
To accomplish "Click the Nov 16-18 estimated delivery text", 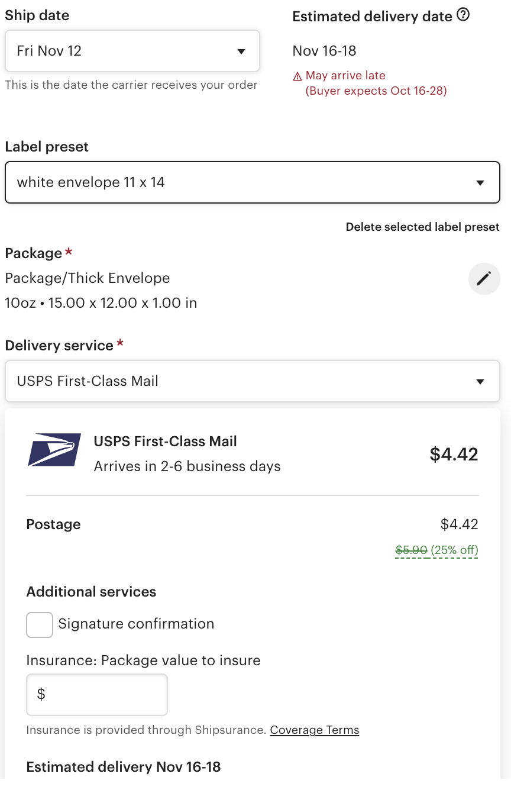I will 324,51.
